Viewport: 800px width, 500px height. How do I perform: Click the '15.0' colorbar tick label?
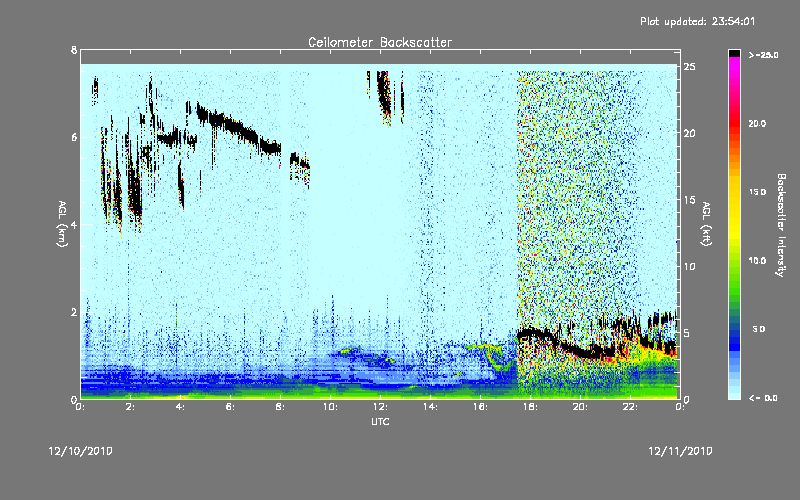pos(757,192)
